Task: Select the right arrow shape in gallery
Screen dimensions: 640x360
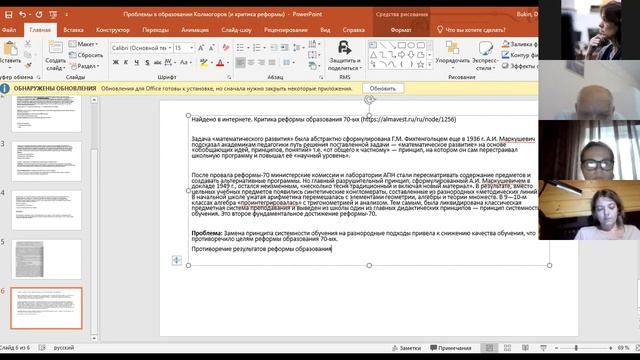Action: [402, 55]
